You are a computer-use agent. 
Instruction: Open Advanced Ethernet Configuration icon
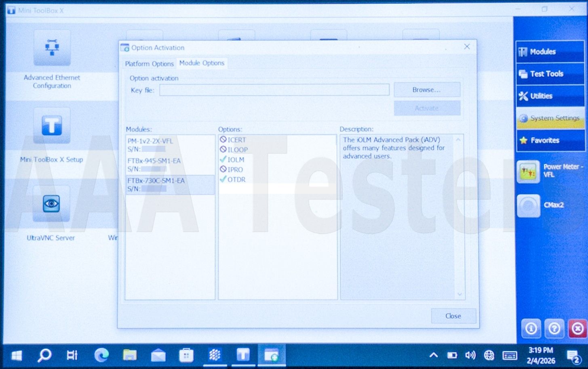point(52,48)
